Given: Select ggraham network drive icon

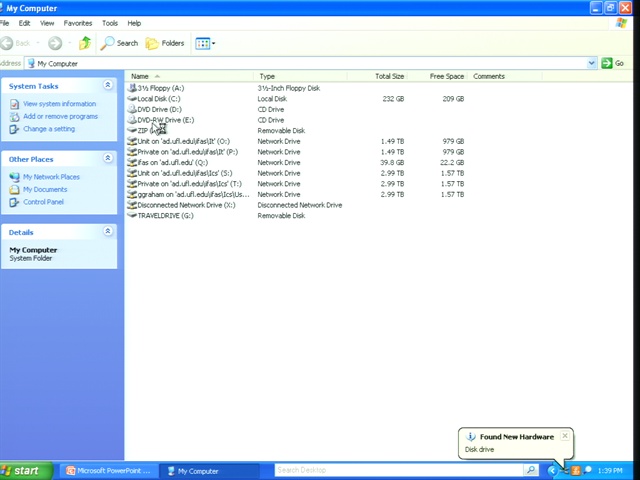Looking at the screenshot, I should pos(132,194).
